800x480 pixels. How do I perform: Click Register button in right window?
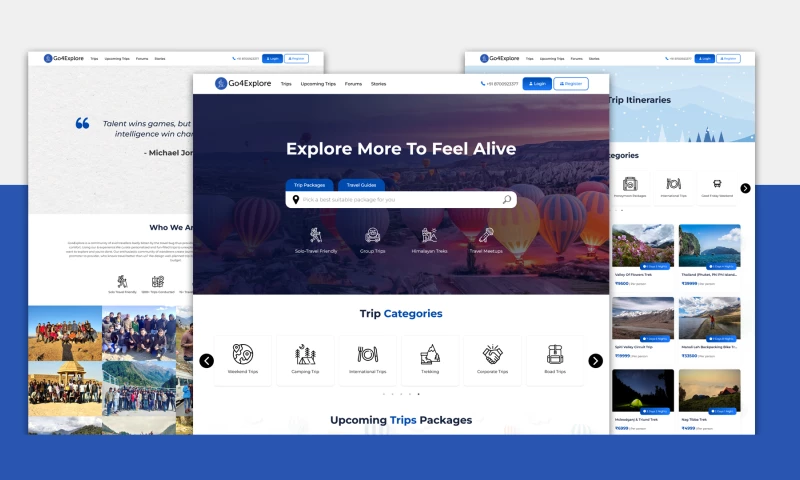(729, 59)
